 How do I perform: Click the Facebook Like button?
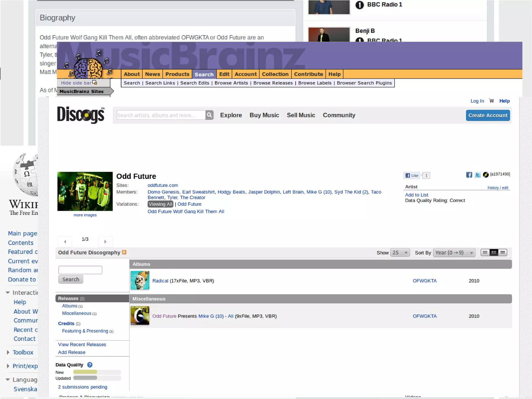tap(412, 175)
